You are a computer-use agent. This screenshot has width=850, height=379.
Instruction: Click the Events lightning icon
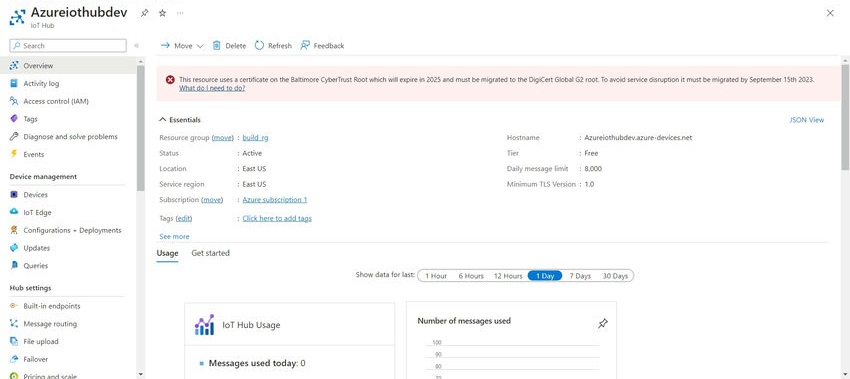[x=14, y=154]
